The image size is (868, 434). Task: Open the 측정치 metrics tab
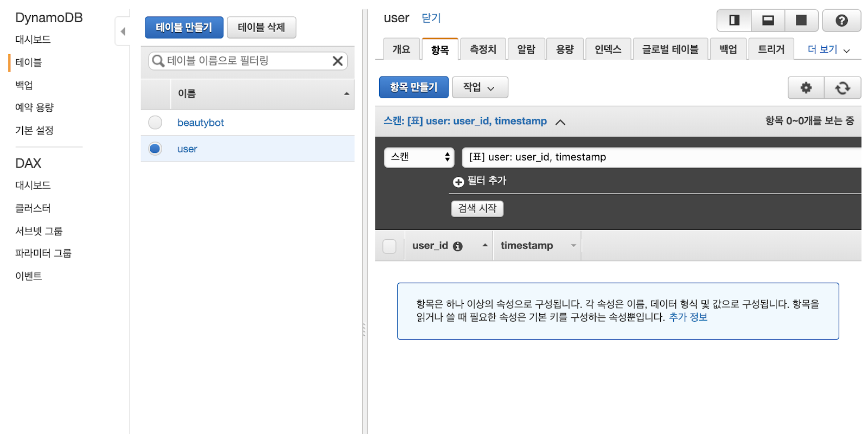483,49
